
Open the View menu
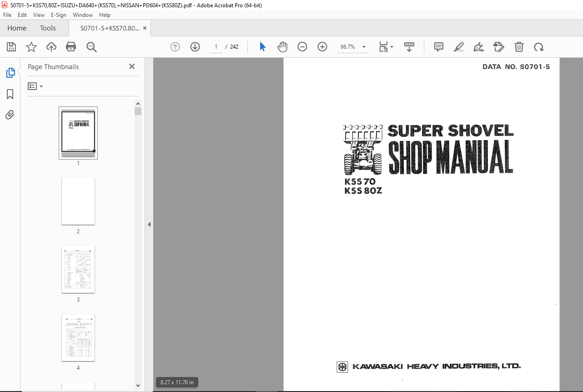[x=39, y=15]
